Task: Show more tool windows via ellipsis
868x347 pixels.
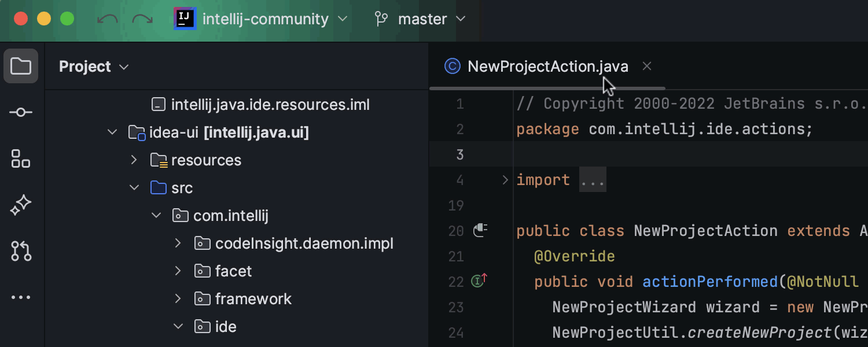Action: coord(21,297)
